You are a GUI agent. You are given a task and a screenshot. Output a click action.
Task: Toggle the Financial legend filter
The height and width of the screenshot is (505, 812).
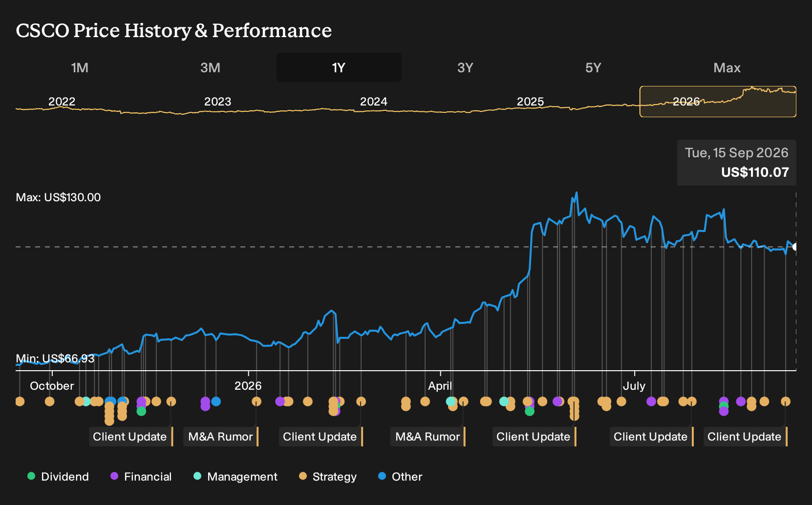coord(141,477)
